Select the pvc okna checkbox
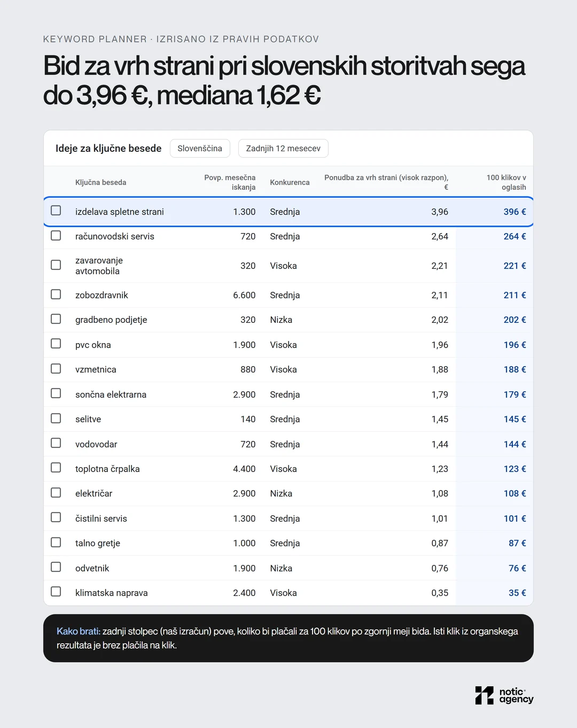This screenshot has height=728, width=577. [56, 344]
